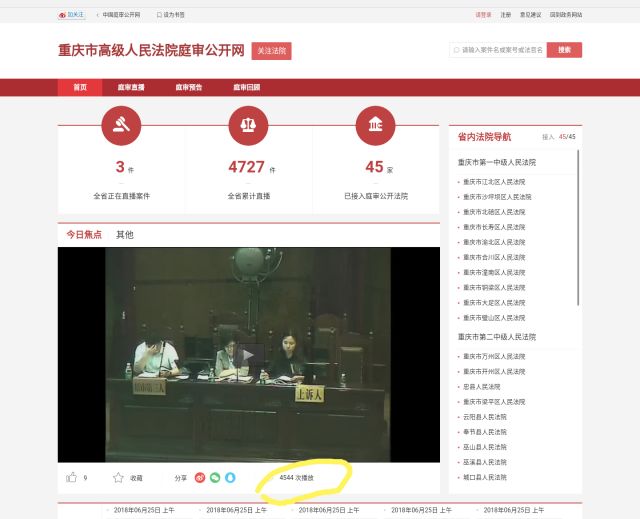Image resolution: width=640 pixels, height=519 pixels.
Task: Click the star 收藏 favorite icon
Action: coord(118,477)
